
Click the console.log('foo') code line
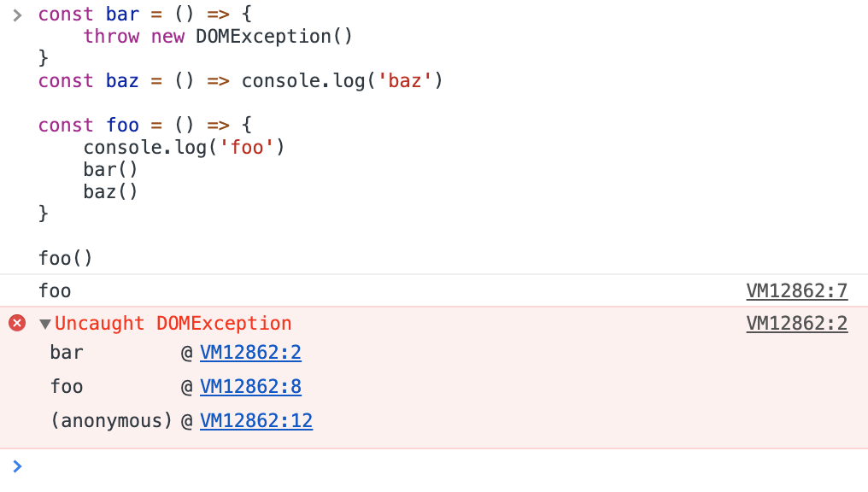coord(184,148)
